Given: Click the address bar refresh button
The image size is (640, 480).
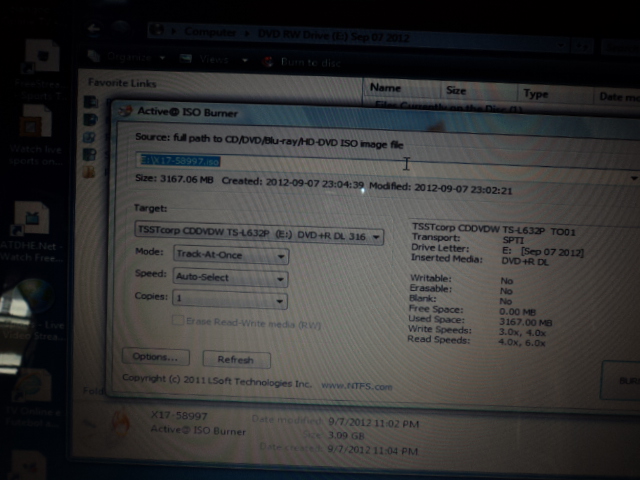Looking at the screenshot, I should click(582, 46).
